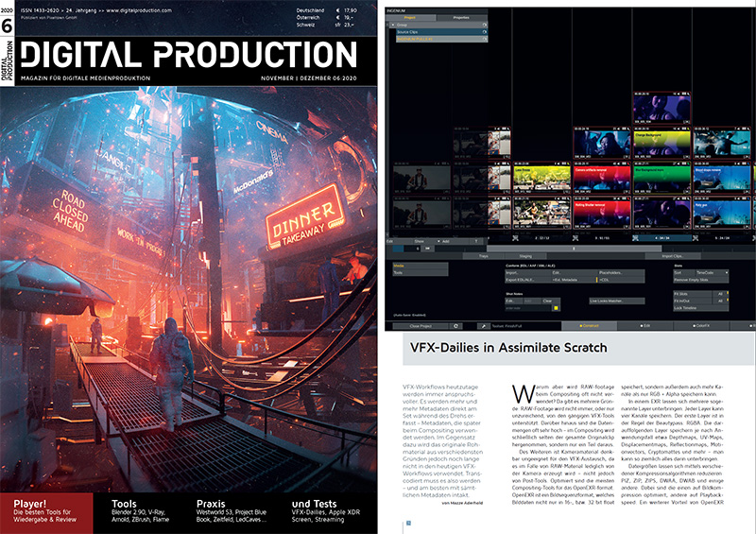Click the Conform Edit.. button
Image resolution: width=756 pixels, height=534 pixels.
575,272
